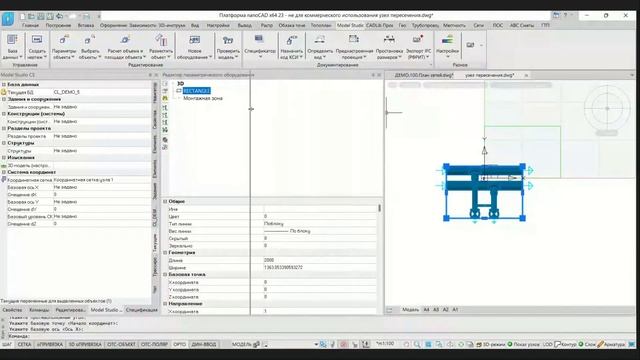
Task: Select RECTANGLE node in the 3D tree
Action: point(196,91)
